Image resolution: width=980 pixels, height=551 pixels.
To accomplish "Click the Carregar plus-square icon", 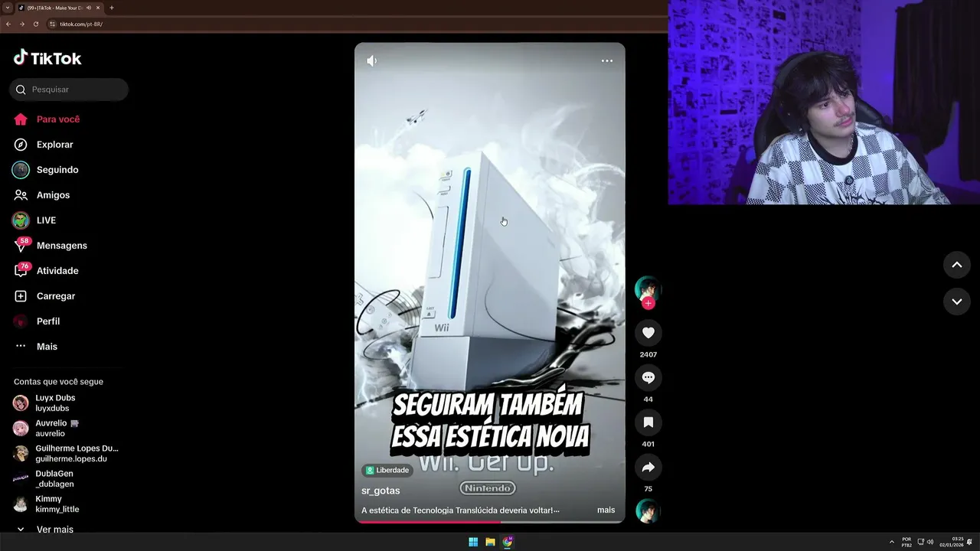I will [x=21, y=296].
